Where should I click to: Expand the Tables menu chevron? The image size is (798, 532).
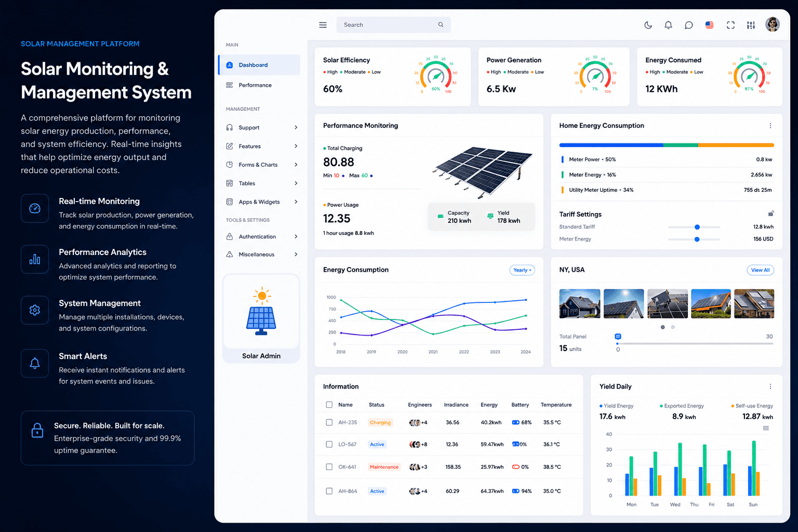(296, 183)
